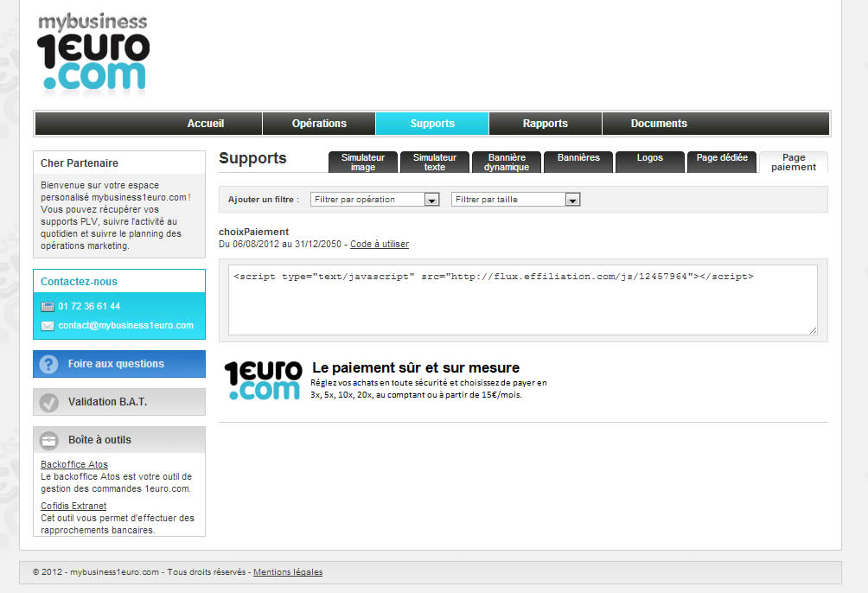Click the question mark icon in Foire aux questions
Image resolution: width=868 pixels, height=593 pixels.
click(48, 364)
